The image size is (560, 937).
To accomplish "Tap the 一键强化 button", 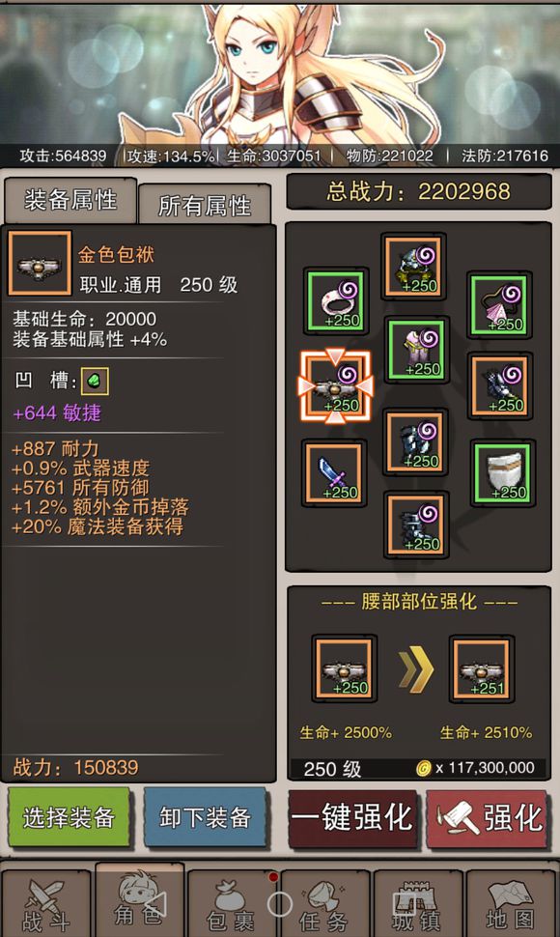I will (352, 818).
